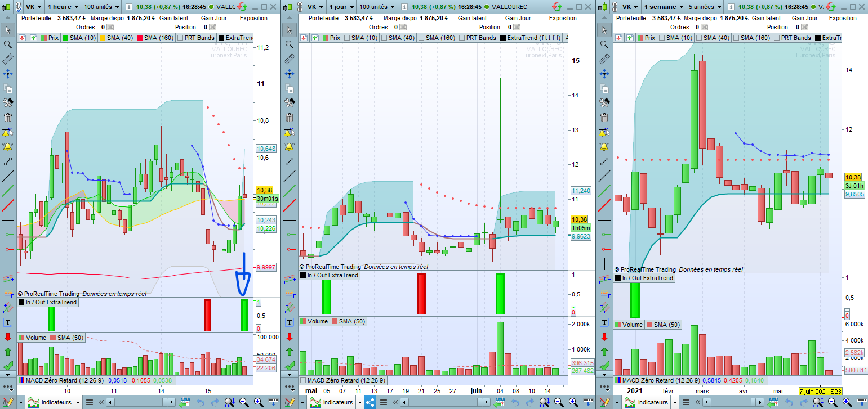Open Indicateurs in the 1 heure chart

49,402
